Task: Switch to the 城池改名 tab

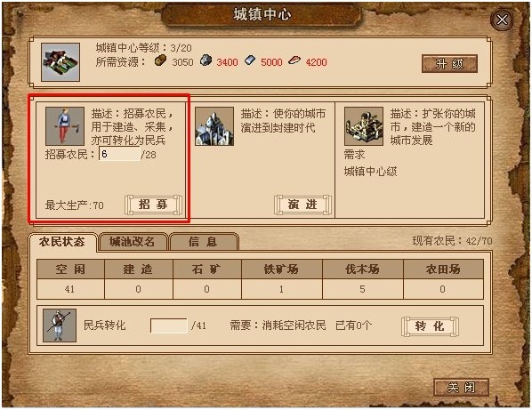Action: pos(133,242)
